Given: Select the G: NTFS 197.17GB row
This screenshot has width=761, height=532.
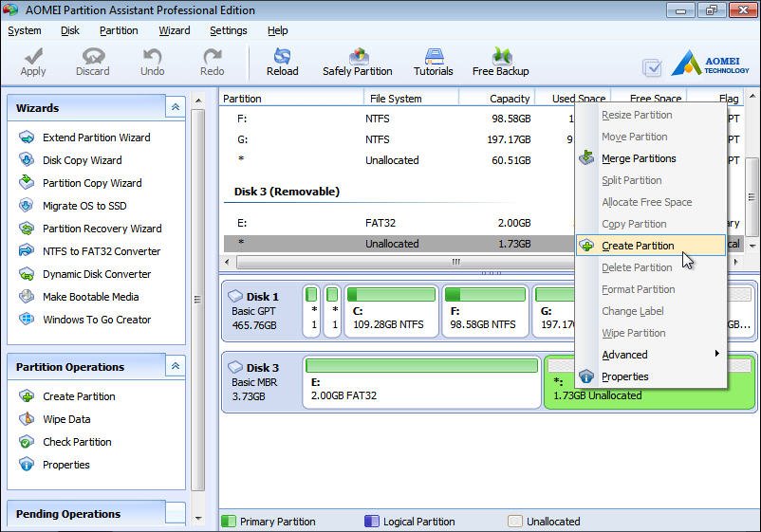Looking at the screenshot, I should [398, 139].
